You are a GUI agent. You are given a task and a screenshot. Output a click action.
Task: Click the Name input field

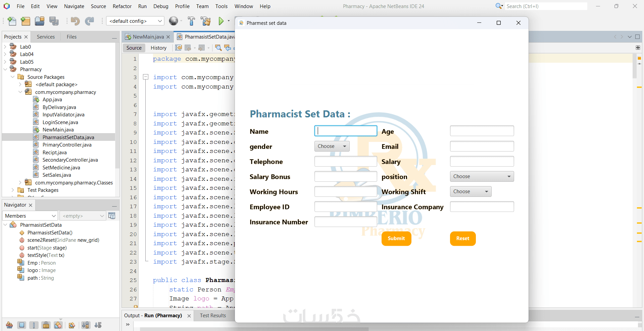pyautogui.click(x=346, y=131)
